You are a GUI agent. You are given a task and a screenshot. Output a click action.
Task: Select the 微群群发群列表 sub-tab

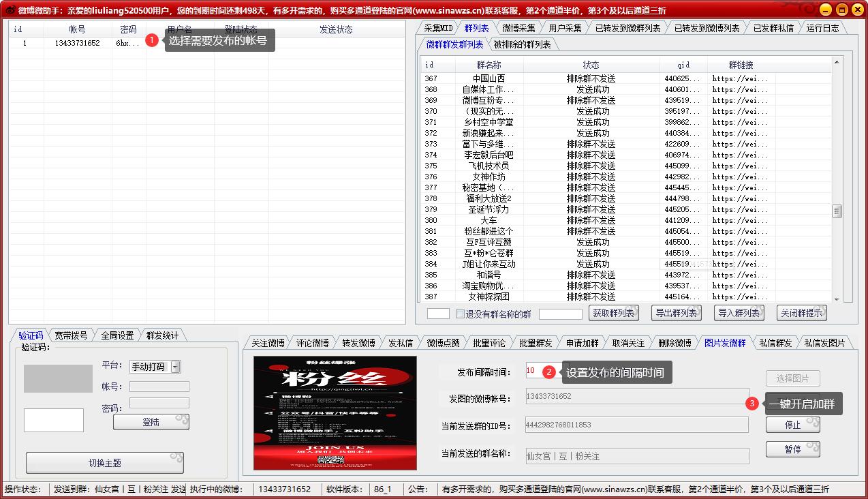(454, 44)
